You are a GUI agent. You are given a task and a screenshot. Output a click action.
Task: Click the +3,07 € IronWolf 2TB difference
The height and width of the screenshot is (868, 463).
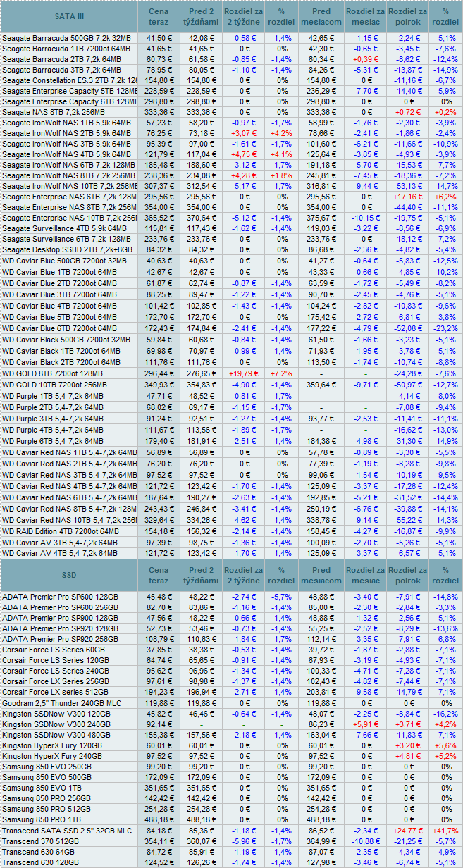pyautogui.click(x=243, y=132)
